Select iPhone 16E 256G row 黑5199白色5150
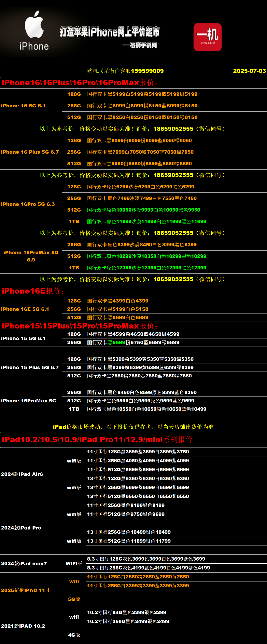Viewport: 267px width, 644px height. point(176,309)
